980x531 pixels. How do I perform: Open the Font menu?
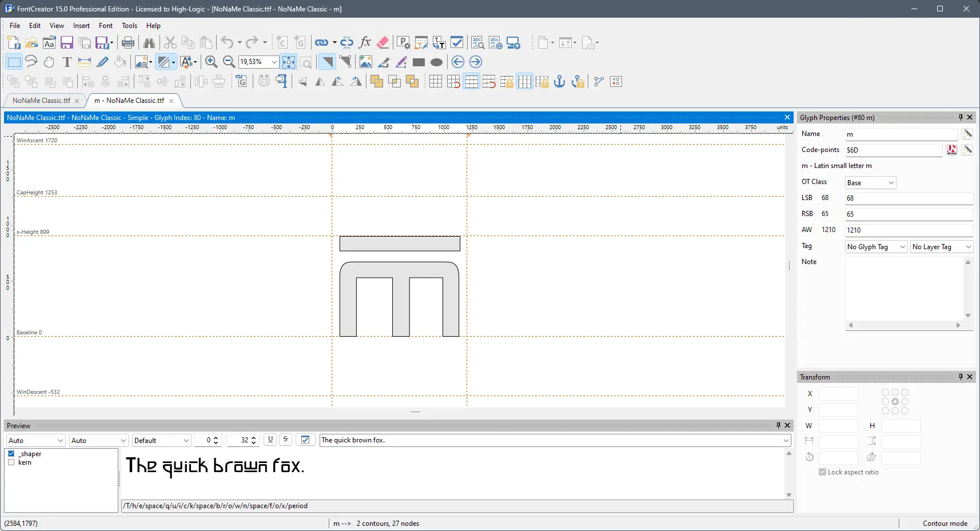coord(106,26)
